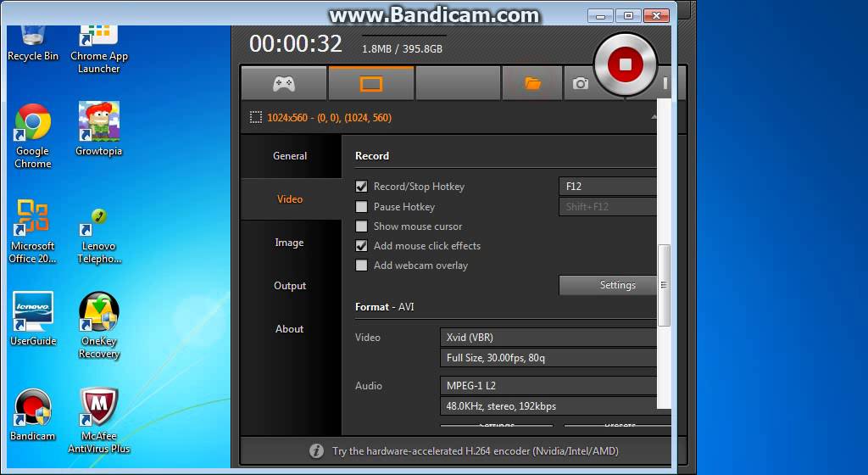868x475 pixels.
Task: Open output folder icon in Bandicam
Action: (x=532, y=84)
